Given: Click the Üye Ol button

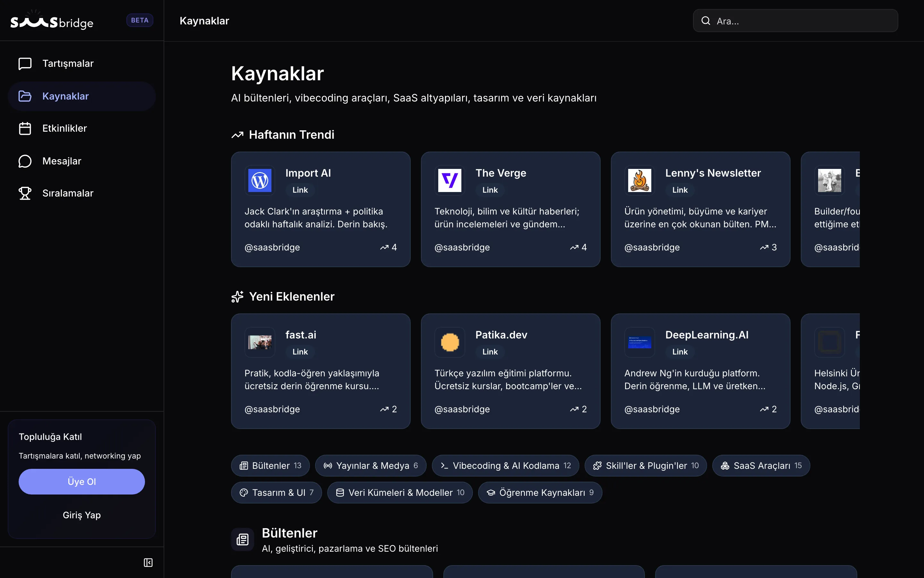Looking at the screenshot, I should [82, 482].
